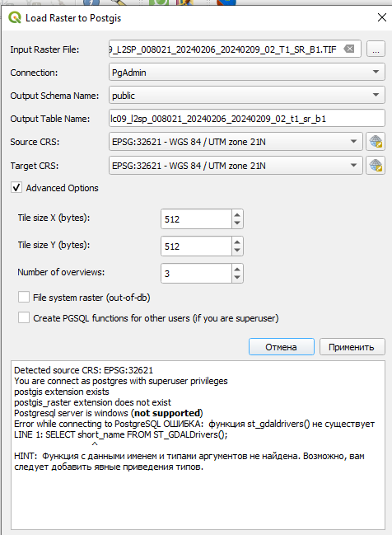Decrease Tile size Y value

pyautogui.click(x=237, y=251)
